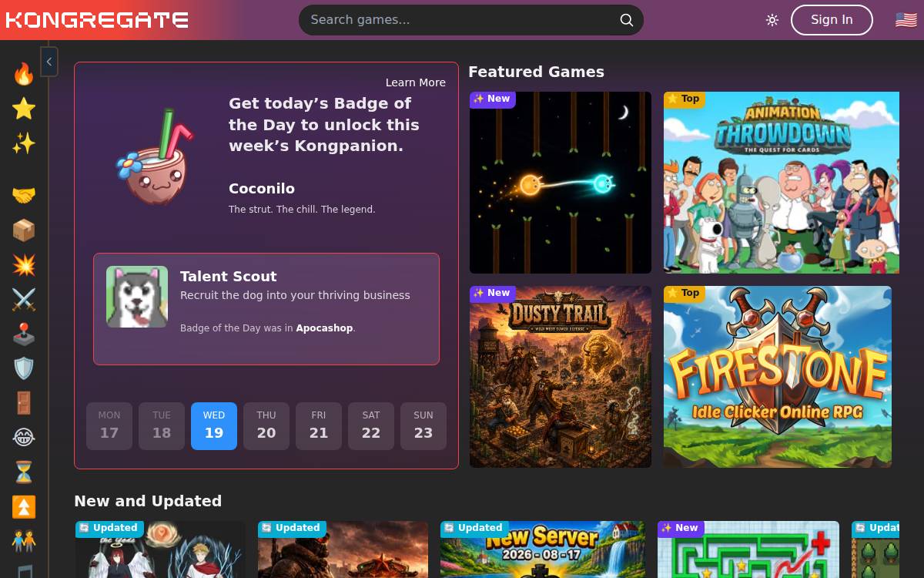
Task: Open the yellow star sidebar category
Action: [24, 109]
